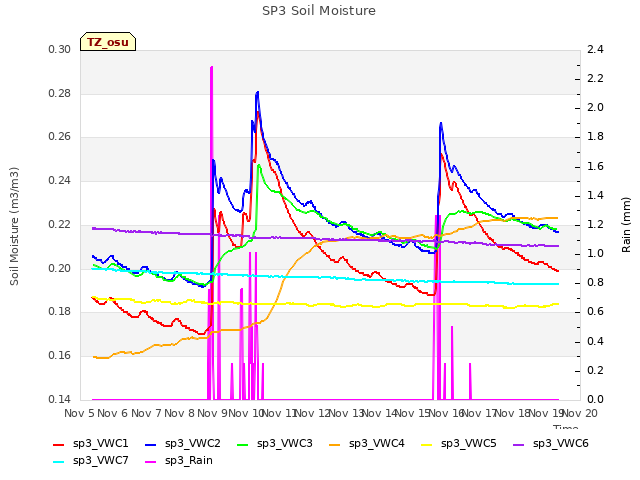Click the 0.4 right axis tick label
The image size is (640, 480).
[x=595, y=342]
